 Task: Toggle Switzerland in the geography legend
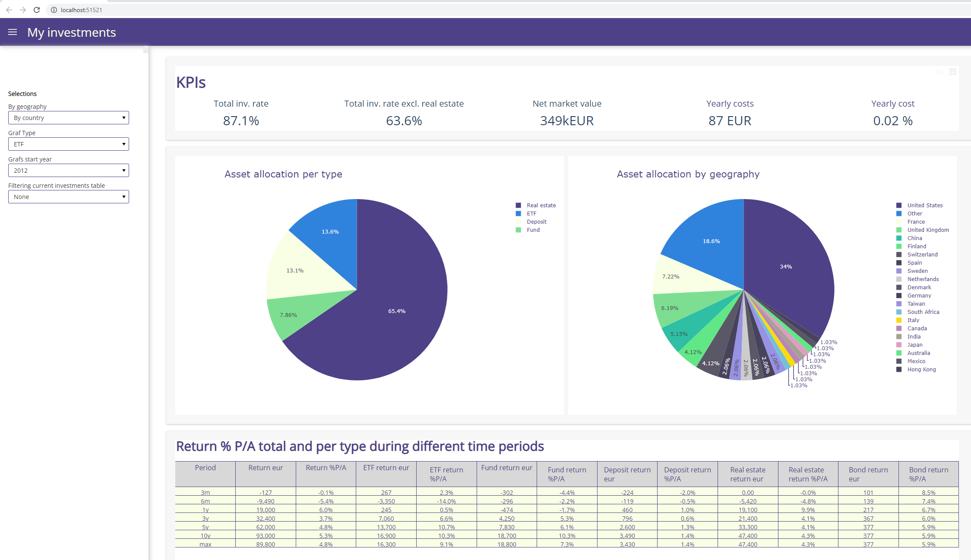[922, 254]
